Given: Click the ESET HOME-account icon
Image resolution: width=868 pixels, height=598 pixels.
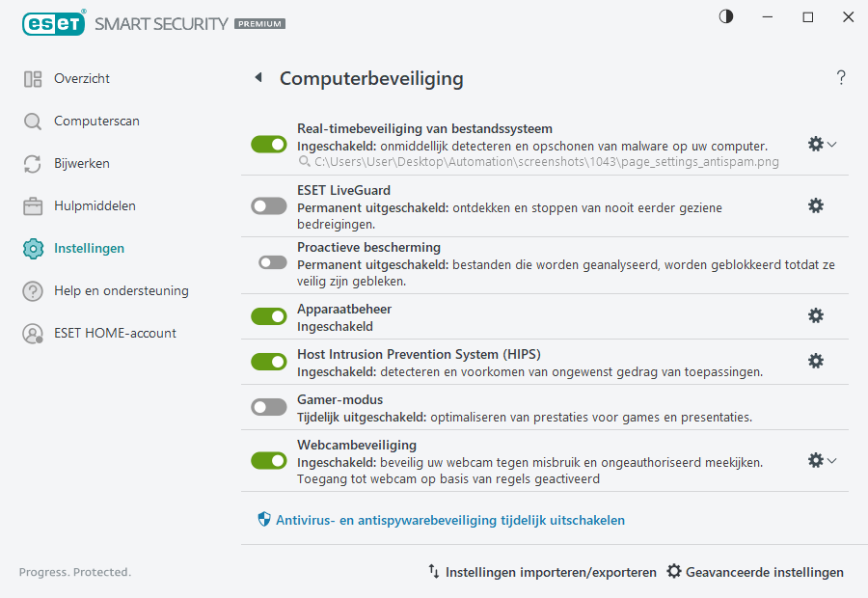Looking at the screenshot, I should (x=32, y=333).
